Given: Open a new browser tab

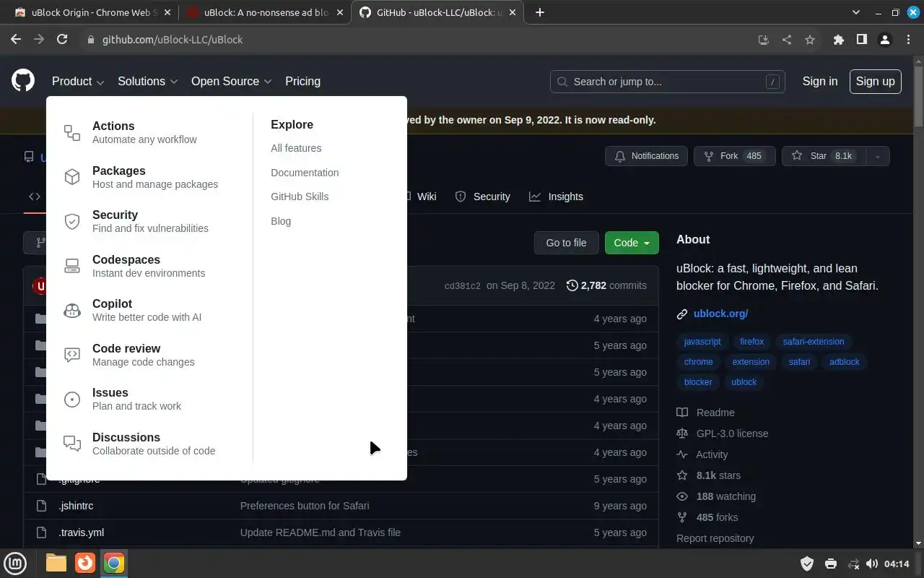Looking at the screenshot, I should click(539, 12).
